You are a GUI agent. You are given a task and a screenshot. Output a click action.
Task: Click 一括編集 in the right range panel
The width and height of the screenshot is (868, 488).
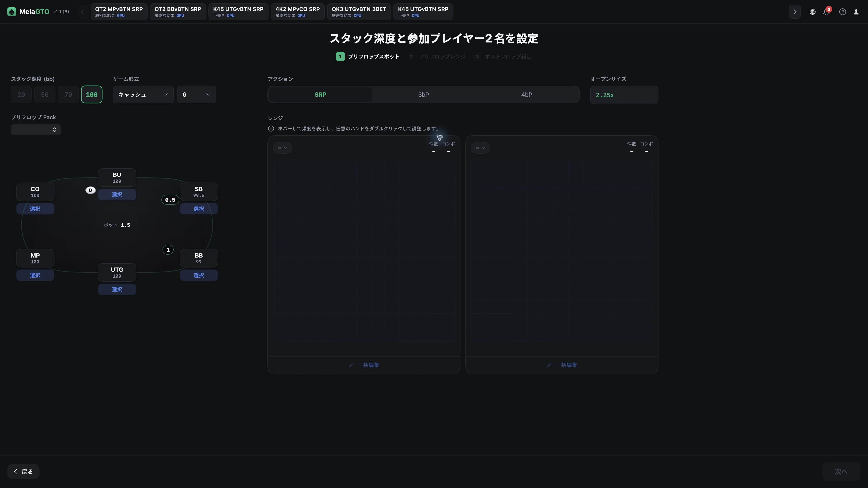coord(562,365)
